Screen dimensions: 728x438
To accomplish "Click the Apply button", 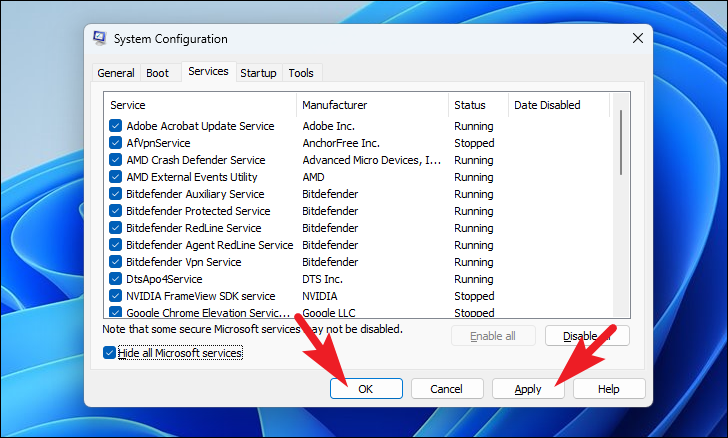I will point(528,388).
